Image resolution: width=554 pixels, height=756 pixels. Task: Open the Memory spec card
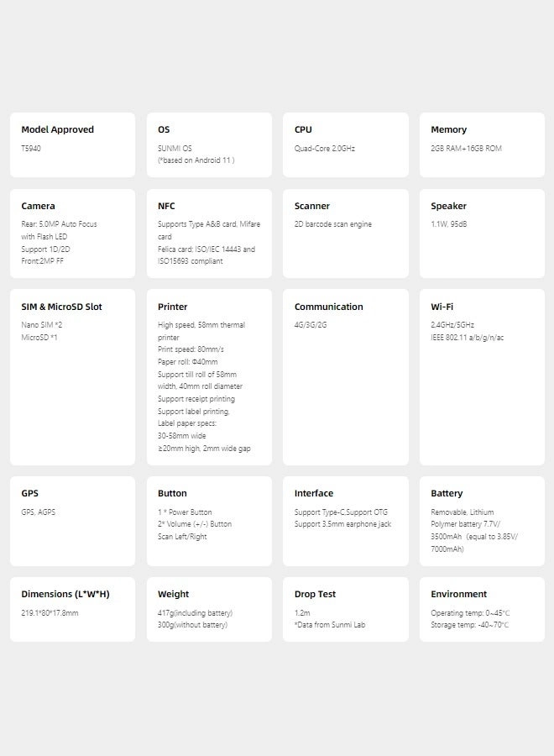pos(482,144)
